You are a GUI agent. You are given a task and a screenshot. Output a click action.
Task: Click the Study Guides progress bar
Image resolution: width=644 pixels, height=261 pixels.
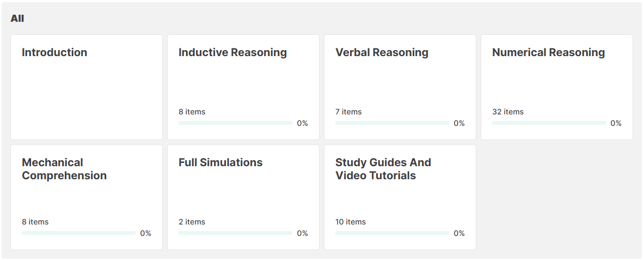392,233
